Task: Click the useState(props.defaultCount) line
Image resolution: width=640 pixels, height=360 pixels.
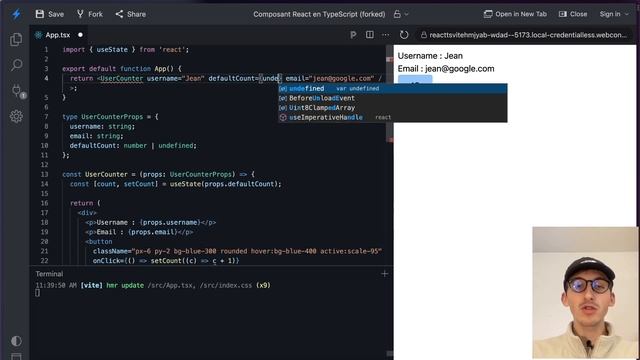Action: (x=176, y=184)
